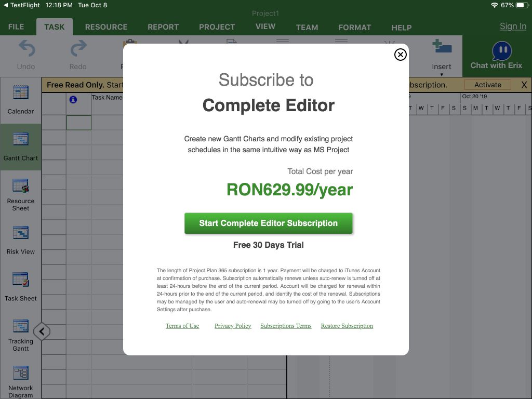
Task: Click the Sign In link
Action: coord(512,26)
